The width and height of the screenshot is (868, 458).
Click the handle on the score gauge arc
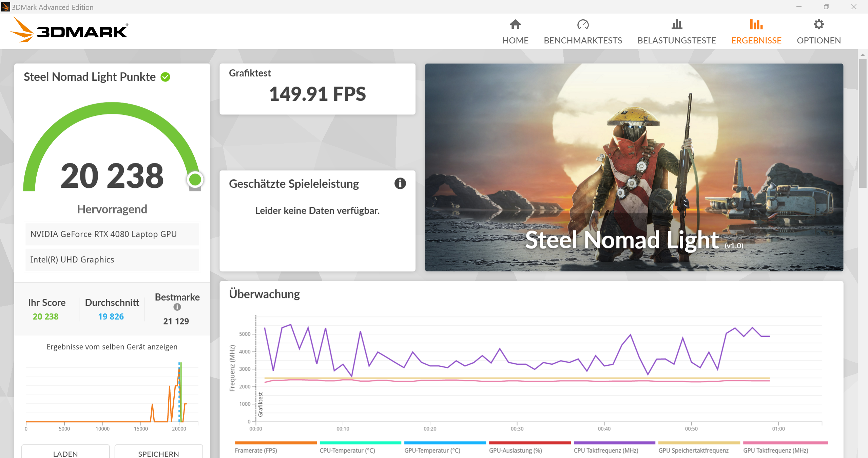pyautogui.click(x=195, y=180)
